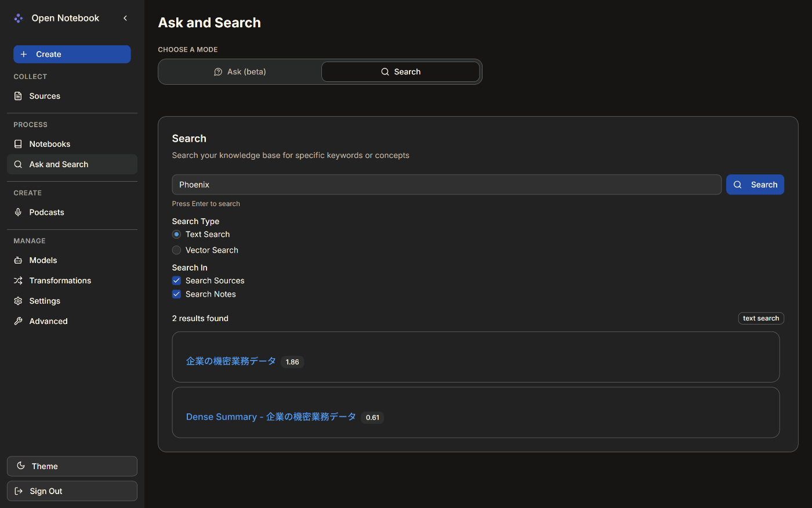Uncheck the Search Sources checkbox
The height and width of the screenshot is (508, 812).
click(x=177, y=281)
